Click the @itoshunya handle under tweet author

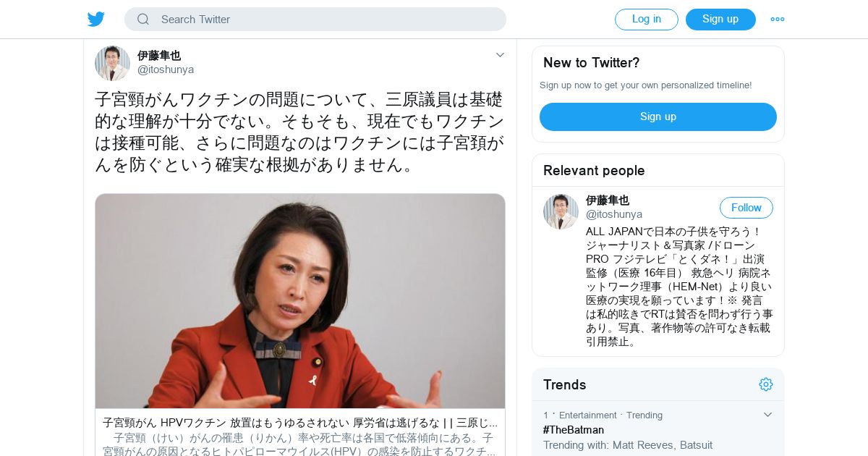tap(166, 69)
